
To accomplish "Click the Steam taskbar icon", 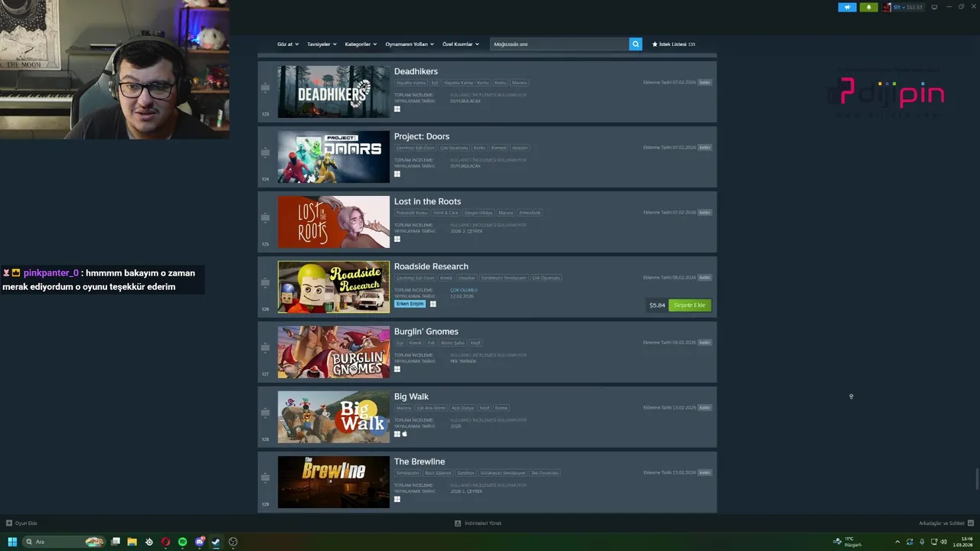I will point(216,542).
